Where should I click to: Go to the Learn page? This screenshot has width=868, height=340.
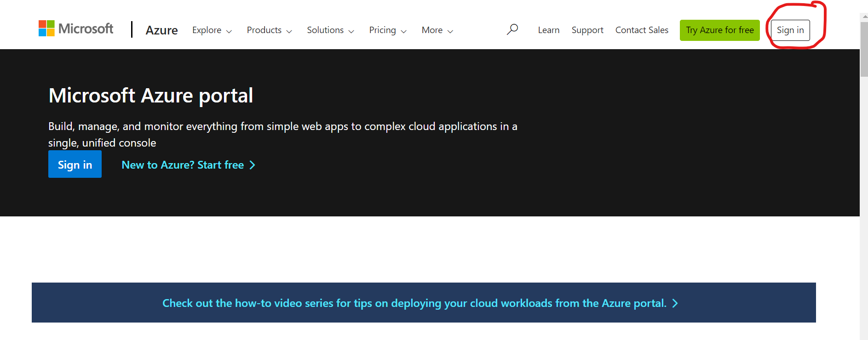[x=549, y=30]
